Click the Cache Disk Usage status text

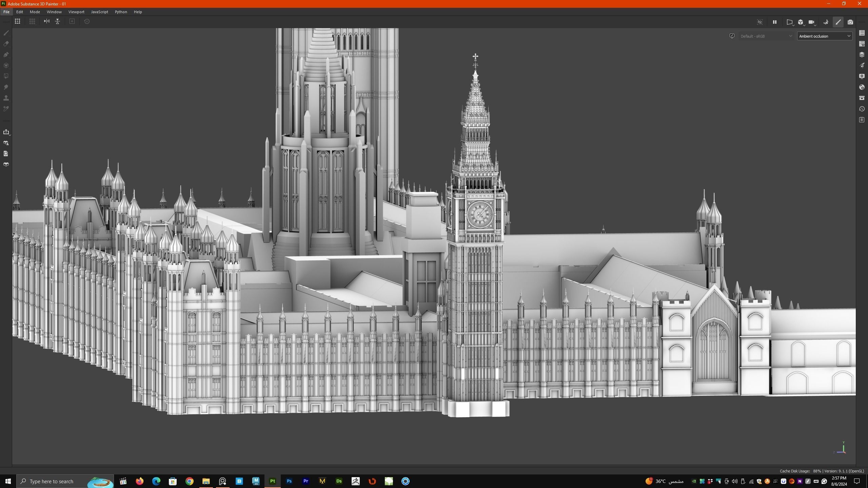801,471
